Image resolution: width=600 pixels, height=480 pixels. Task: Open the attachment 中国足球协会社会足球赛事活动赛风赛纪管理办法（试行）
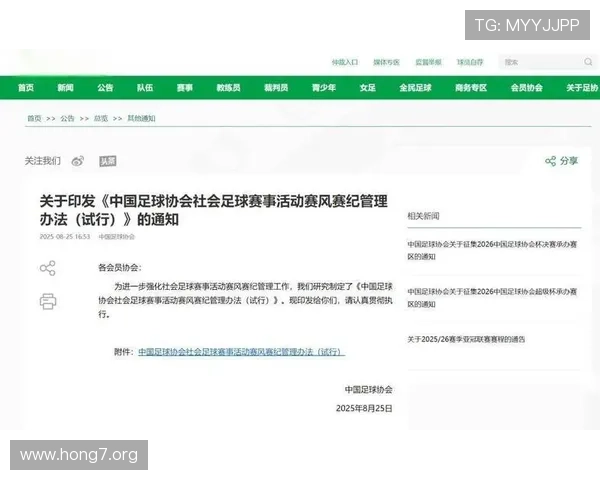[x=241, y=352]
